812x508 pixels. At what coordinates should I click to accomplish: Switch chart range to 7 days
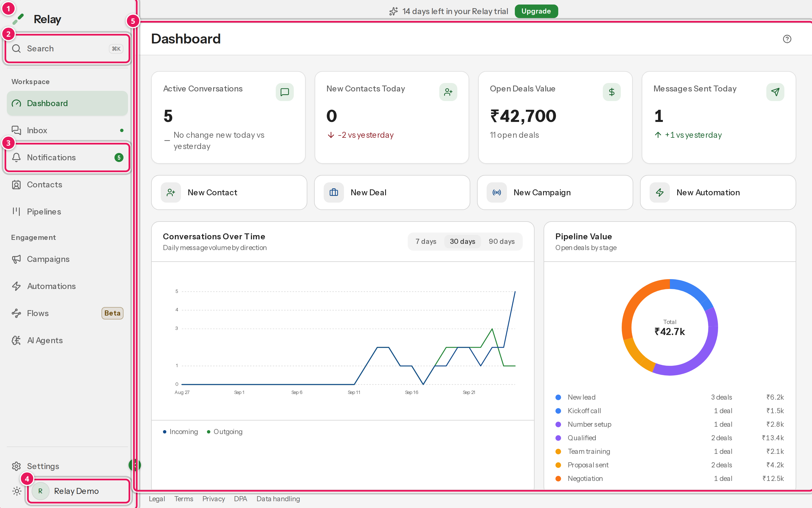coord(426,241)
